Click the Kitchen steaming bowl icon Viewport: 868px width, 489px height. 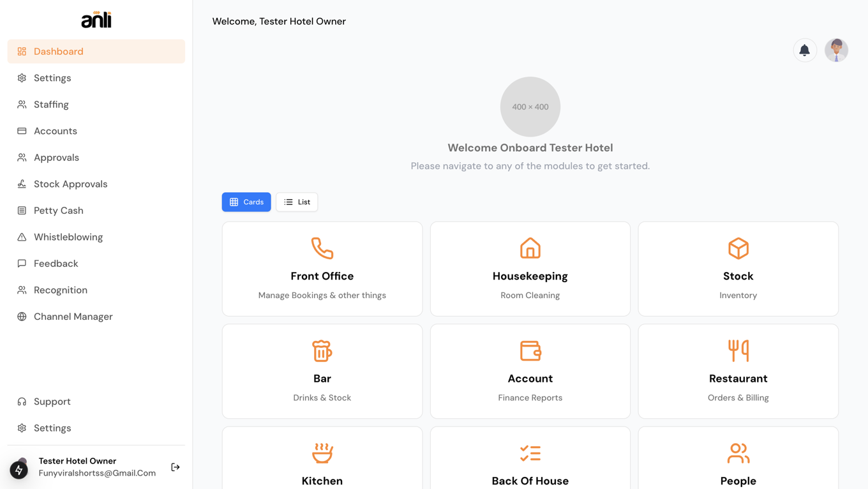point(322,453)
